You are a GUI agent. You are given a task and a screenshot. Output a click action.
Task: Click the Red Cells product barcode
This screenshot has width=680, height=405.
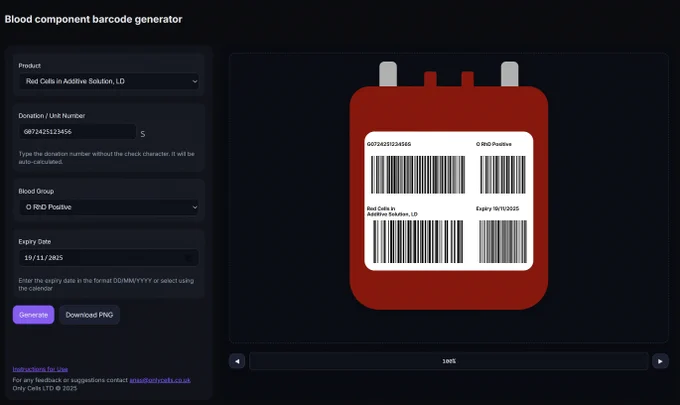418,241
